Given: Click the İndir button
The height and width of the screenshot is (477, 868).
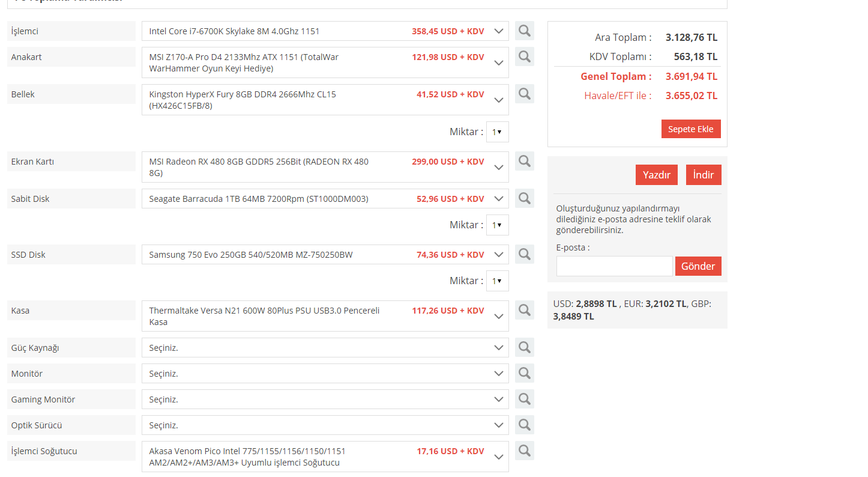Looking at the screenshot, I should [x=704, y=175].
